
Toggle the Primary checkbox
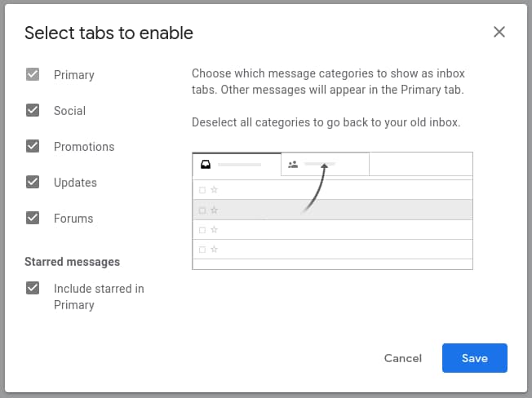pos(33,75)
